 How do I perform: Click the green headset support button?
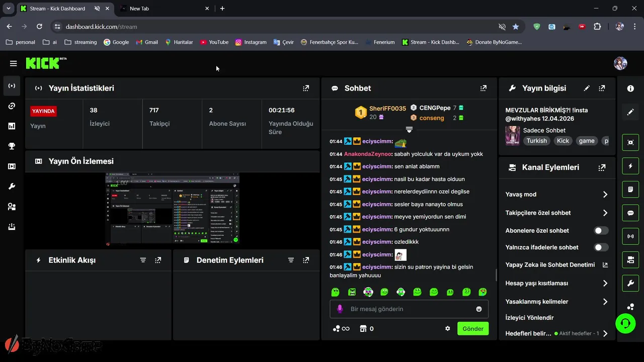[625, 323]
